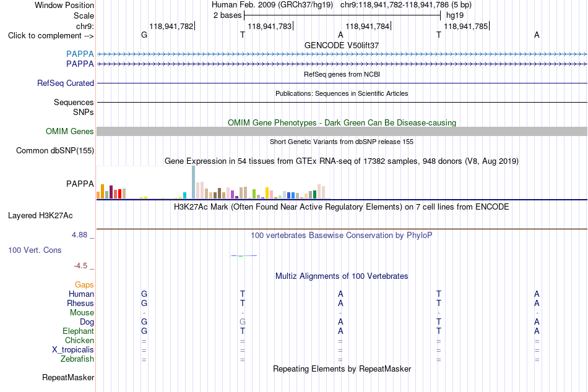
Task: Select the Mouse alignment row label
Action: coord(82,313)
